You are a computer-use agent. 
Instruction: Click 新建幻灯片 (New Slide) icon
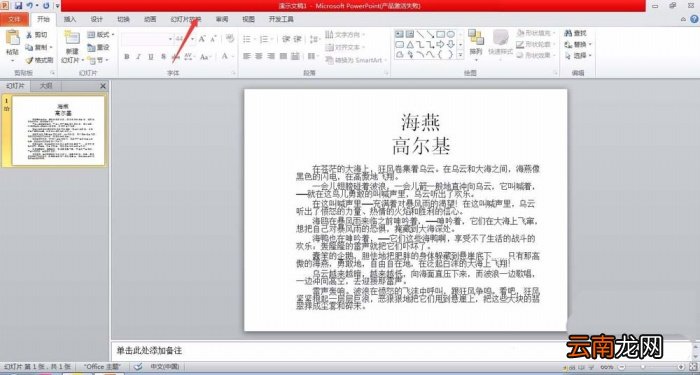pos(72,38)
